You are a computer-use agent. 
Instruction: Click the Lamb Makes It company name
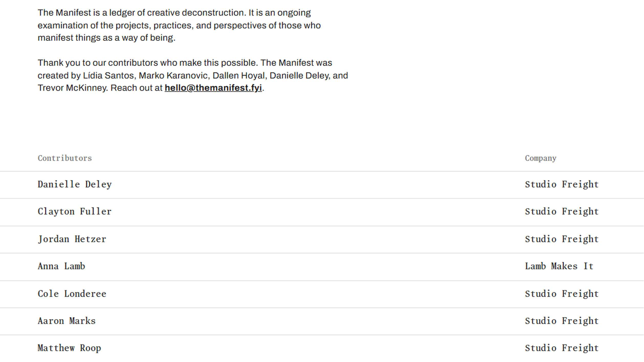pos(559,266)
